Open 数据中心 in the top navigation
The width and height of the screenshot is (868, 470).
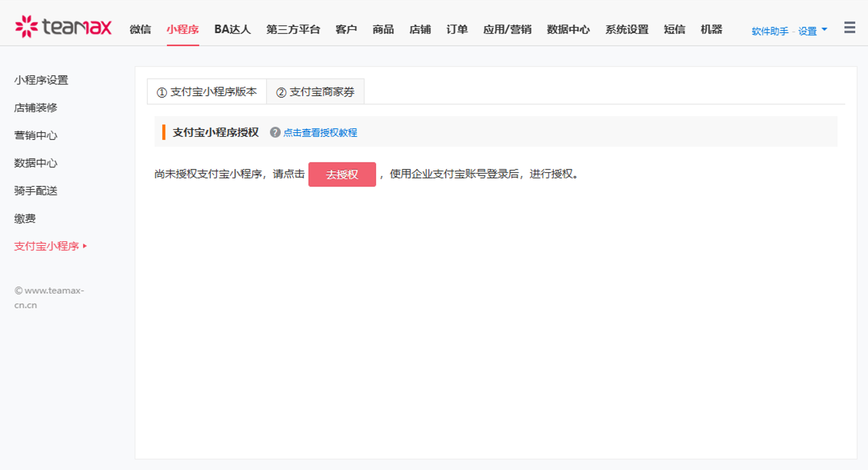pyautogui.click(x=568, y=29)
